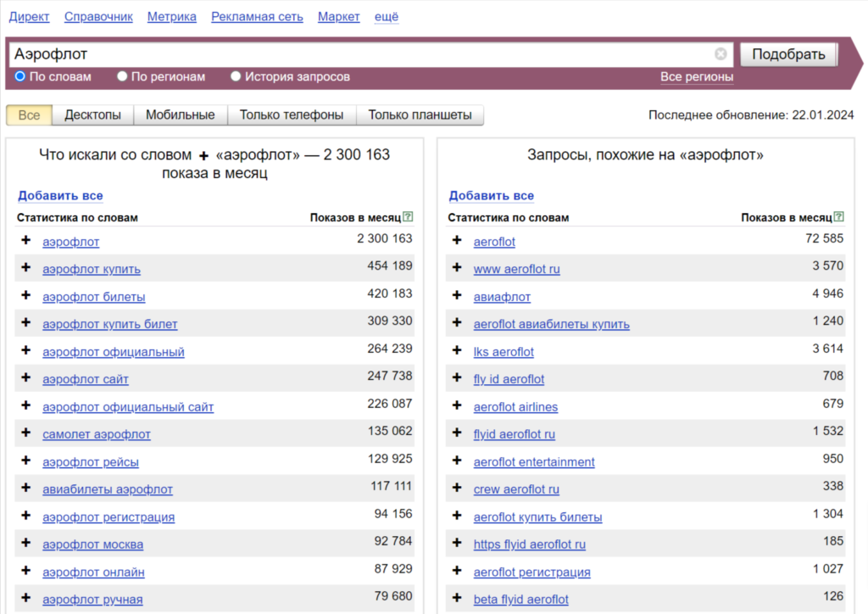Open the Все регионы region selector
The height and width of the screenshot is (614, 868).
tap(697, 77)
